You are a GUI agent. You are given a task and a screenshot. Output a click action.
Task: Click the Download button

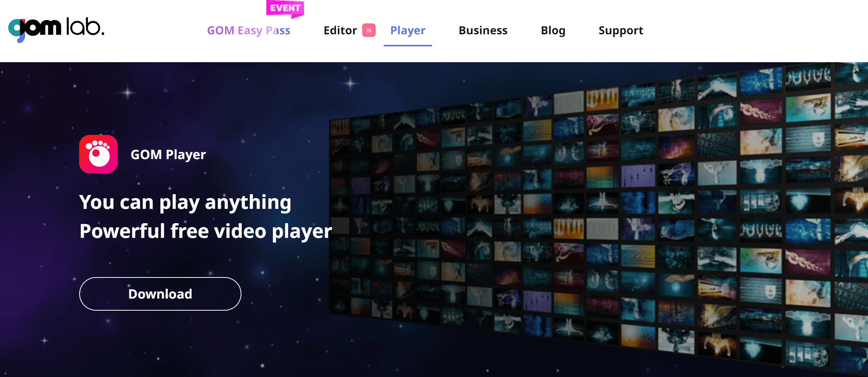(160, 294)
